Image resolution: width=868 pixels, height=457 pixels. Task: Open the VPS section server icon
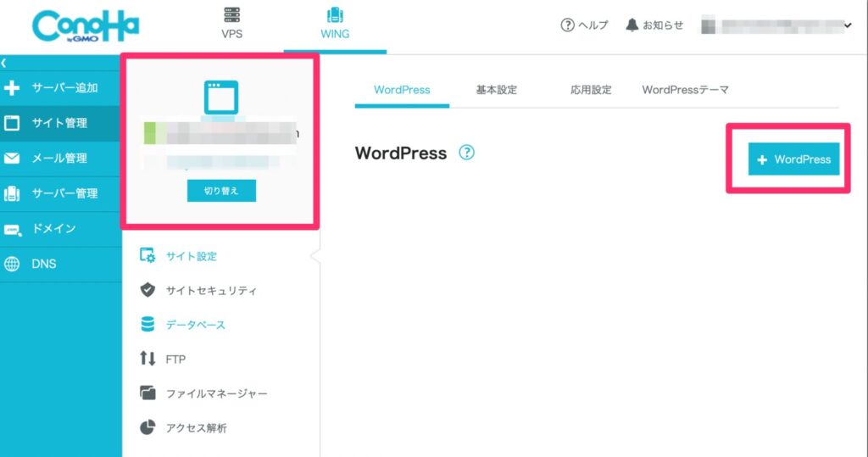pos(231,14)
